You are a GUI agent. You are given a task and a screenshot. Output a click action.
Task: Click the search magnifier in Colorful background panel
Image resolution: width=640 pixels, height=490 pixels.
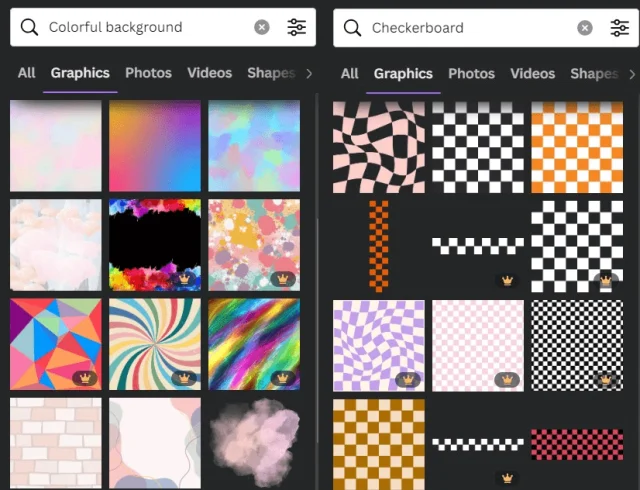(x=29, y=27)
